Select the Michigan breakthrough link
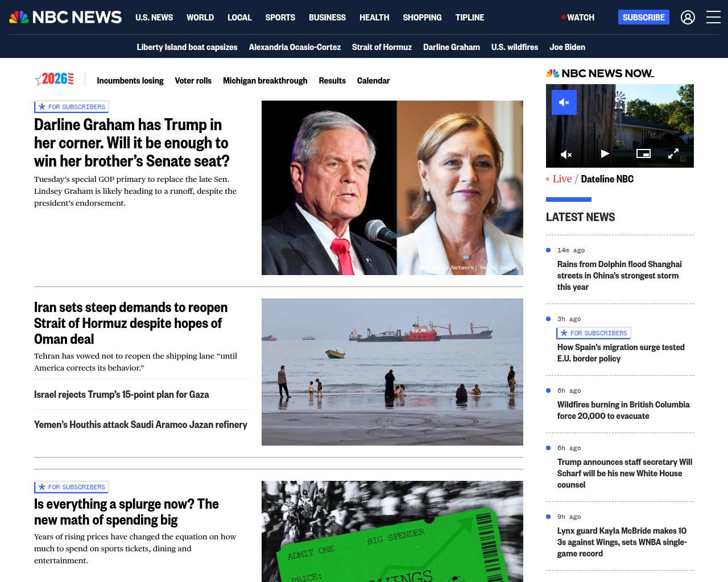Screen dimensions: 728x582 [265, 81]
